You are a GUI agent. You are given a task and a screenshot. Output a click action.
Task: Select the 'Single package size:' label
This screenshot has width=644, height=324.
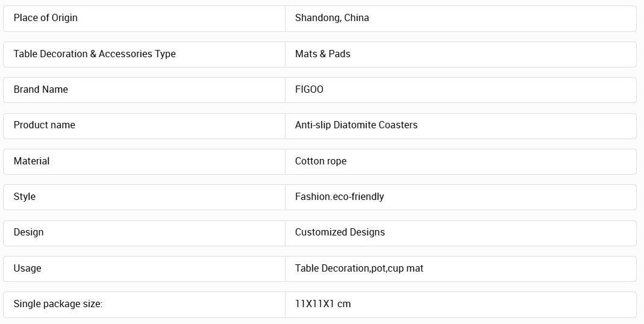[58, 304]
